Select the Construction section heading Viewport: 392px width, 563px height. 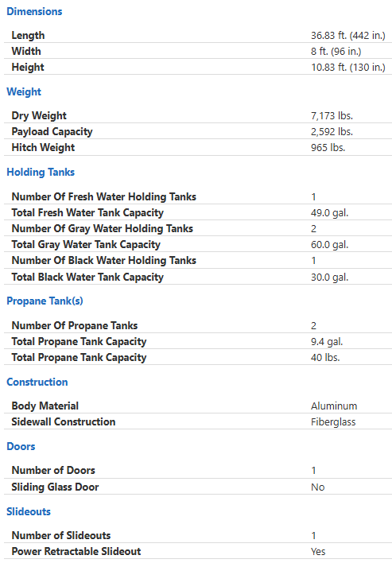click(x=37, y=382)
